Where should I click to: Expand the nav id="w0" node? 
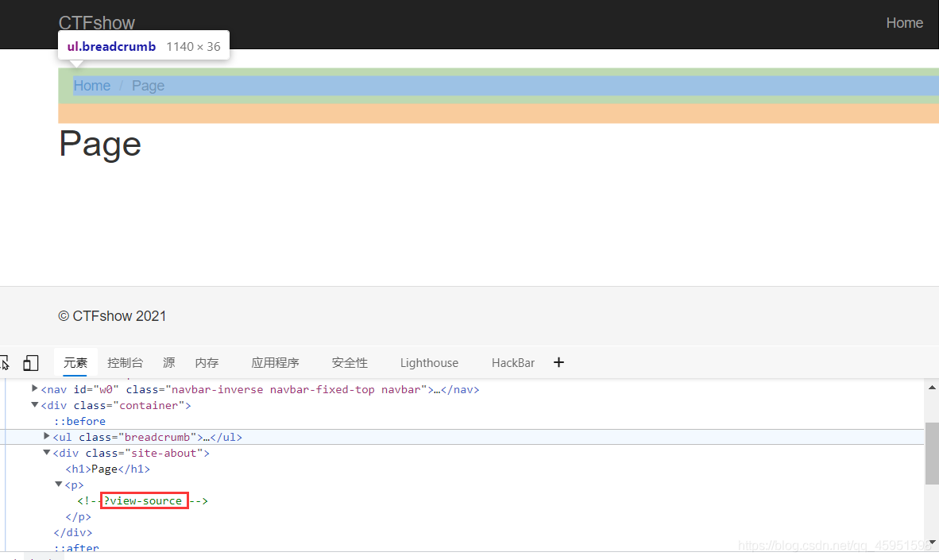point(35,388)
